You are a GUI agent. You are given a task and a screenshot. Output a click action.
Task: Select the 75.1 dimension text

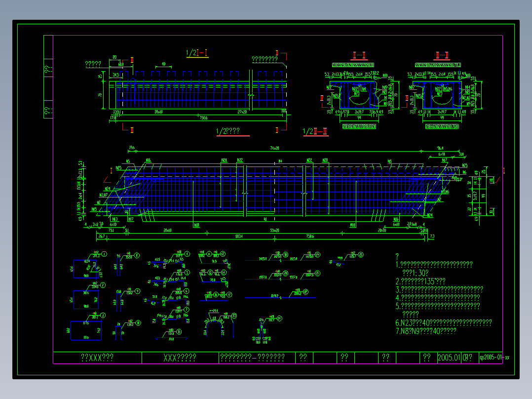(x=111, y=230)
